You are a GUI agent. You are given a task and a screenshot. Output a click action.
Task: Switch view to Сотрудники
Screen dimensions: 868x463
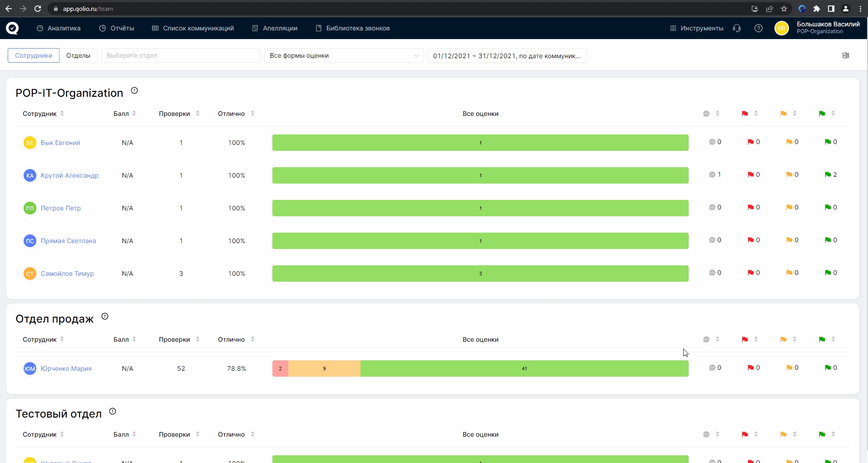[34, 55]
